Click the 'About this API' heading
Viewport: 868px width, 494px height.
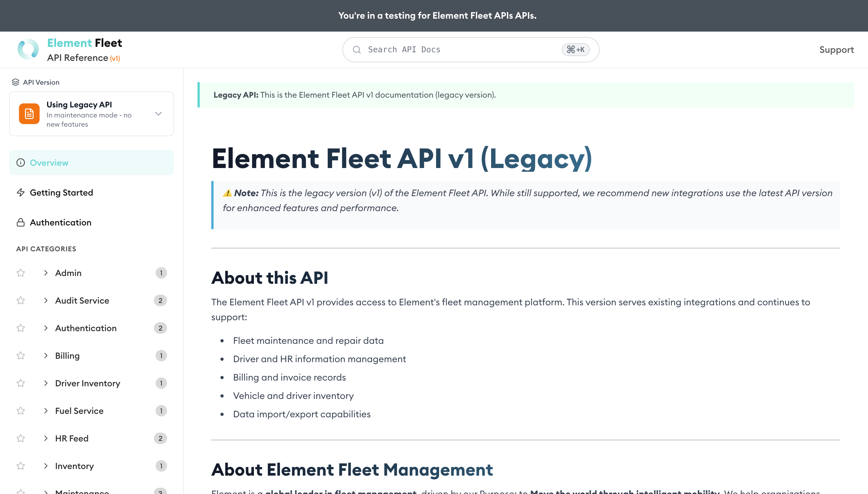point(270,278)
